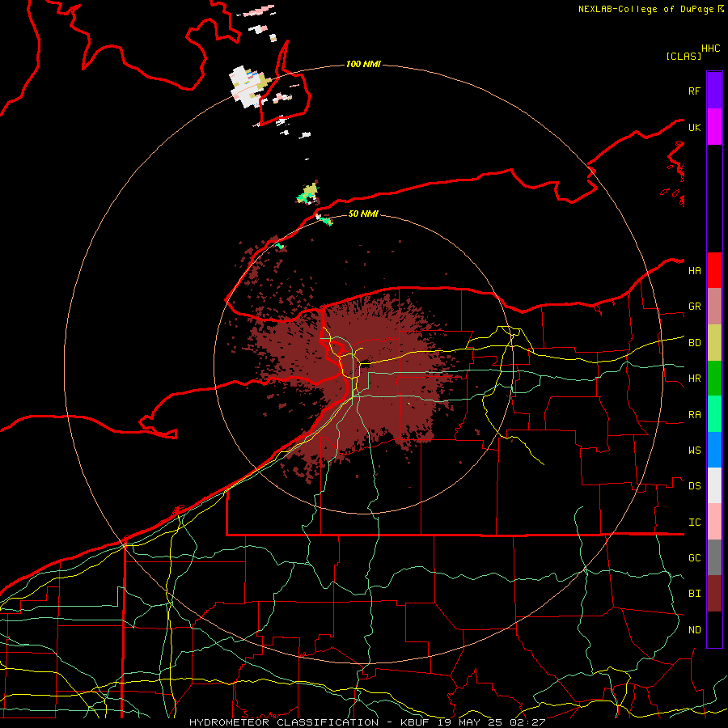728x728 pixels.
Task: Click the UK magenta legend swatch
Action: click(714, 127)
